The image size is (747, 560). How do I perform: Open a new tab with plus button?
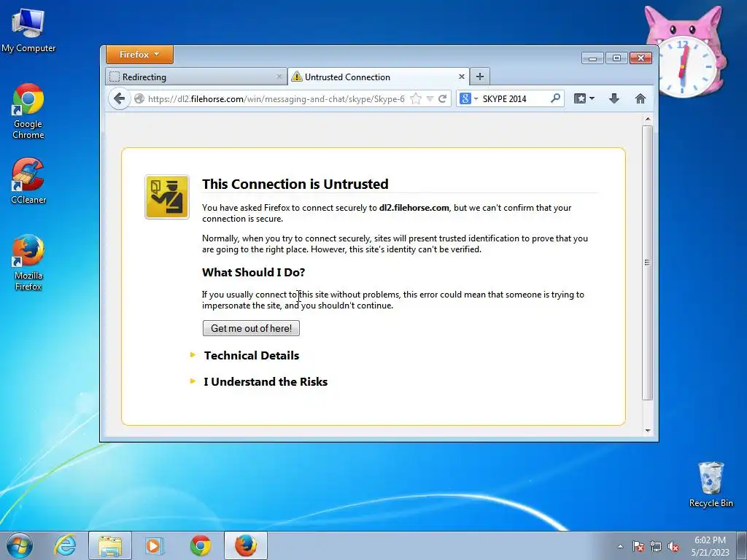click(x=480, y=77)
